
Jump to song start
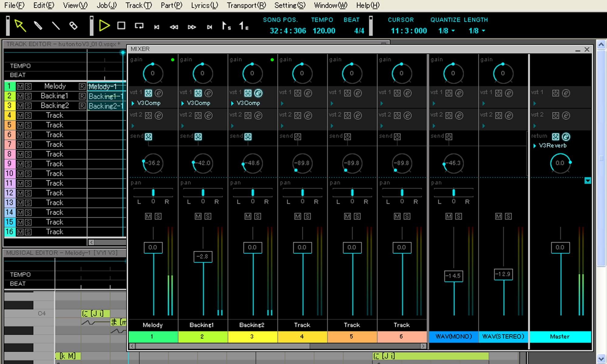coord(157,27)
